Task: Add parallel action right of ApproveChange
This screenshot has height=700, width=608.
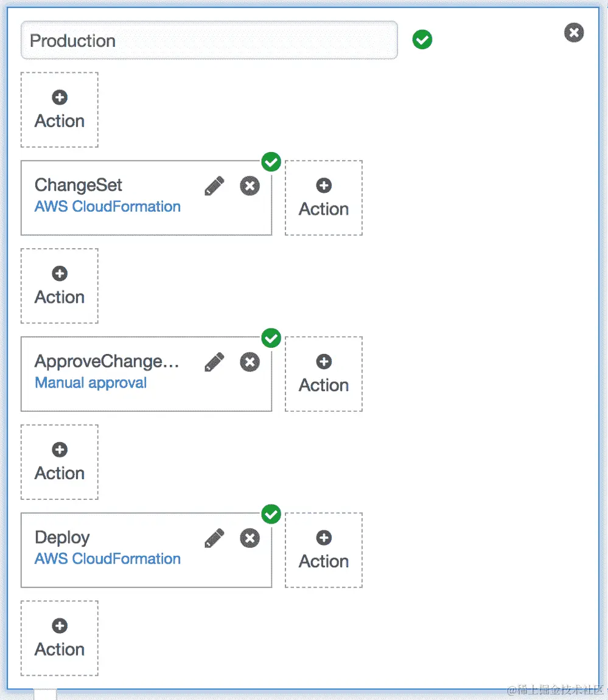Action: click(x=324, y=374)
